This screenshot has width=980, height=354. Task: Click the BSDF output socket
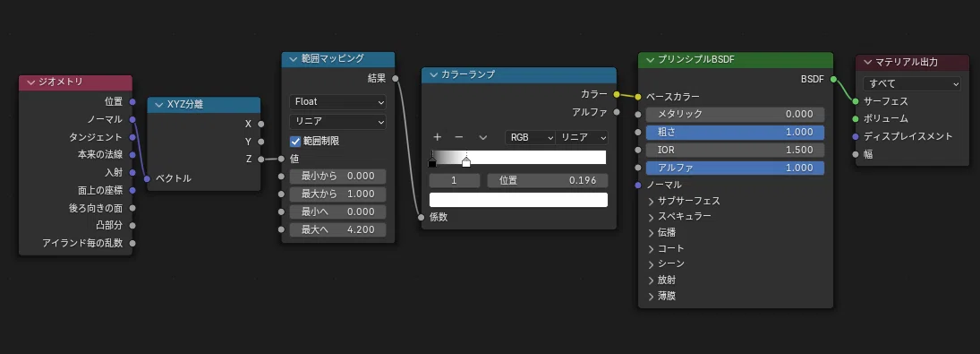click(x=834, y=79)
